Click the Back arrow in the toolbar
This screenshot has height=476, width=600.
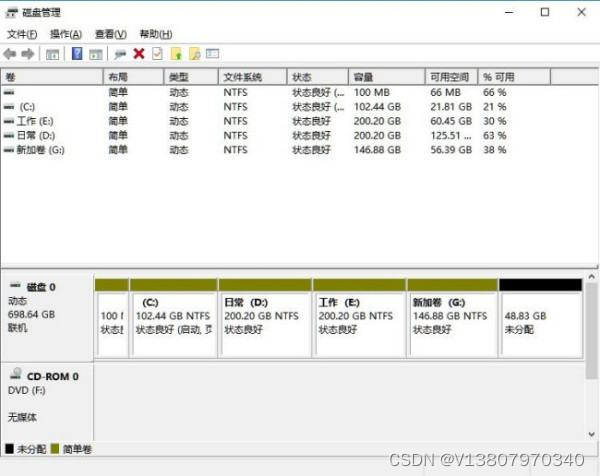[x=10, y=54]
